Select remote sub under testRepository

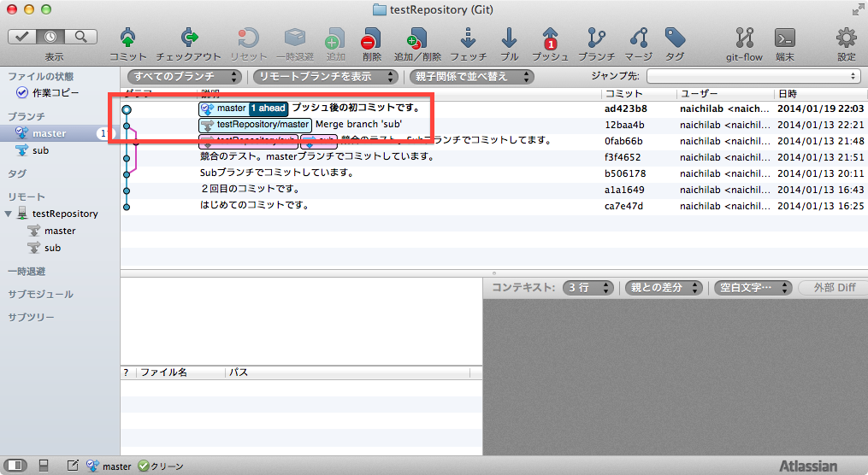(52, 248)
